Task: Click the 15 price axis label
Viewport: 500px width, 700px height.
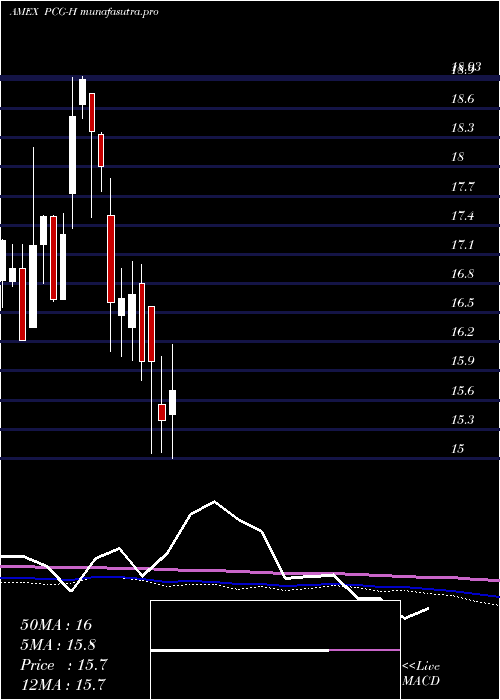Action: pos(458,449)
